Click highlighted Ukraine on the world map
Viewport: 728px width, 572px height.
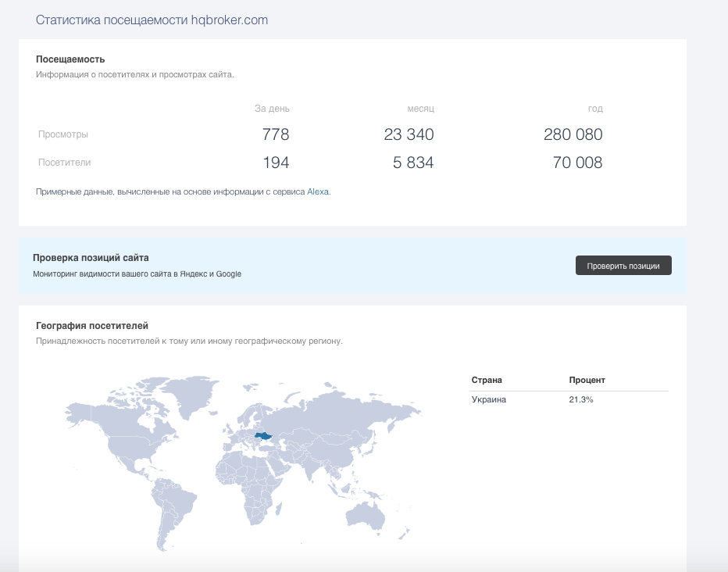[262, 435]
